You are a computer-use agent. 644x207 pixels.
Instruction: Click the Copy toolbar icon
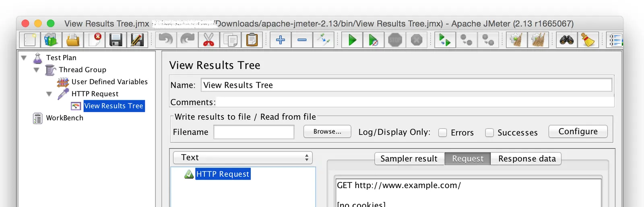[231, 40]
